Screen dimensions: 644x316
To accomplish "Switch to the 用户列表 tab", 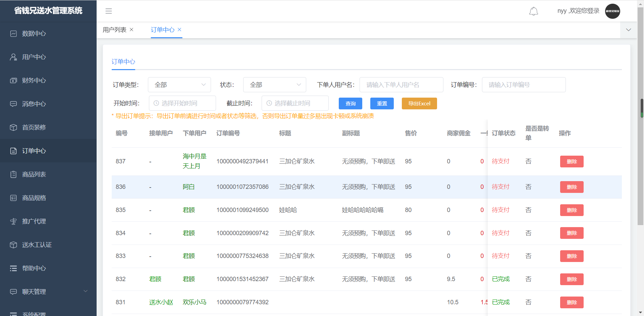I will [x=114, y=30].
